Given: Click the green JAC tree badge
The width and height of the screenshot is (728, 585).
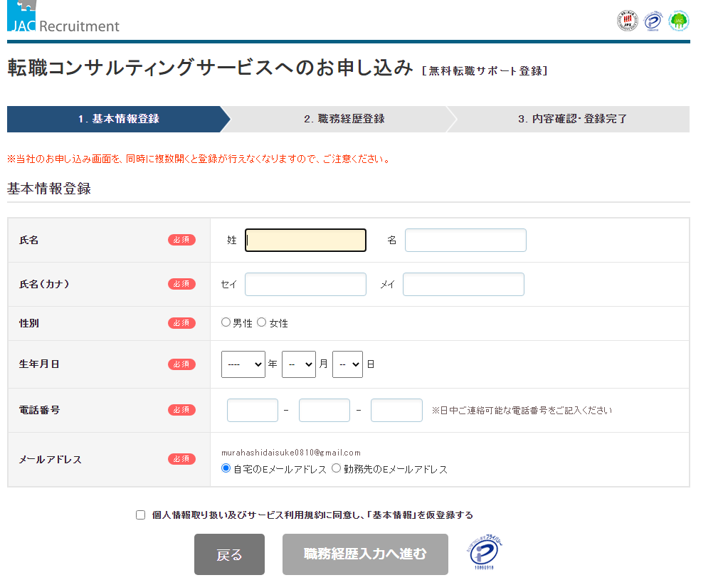Looking at the screenshot, I should click(679, 21).
